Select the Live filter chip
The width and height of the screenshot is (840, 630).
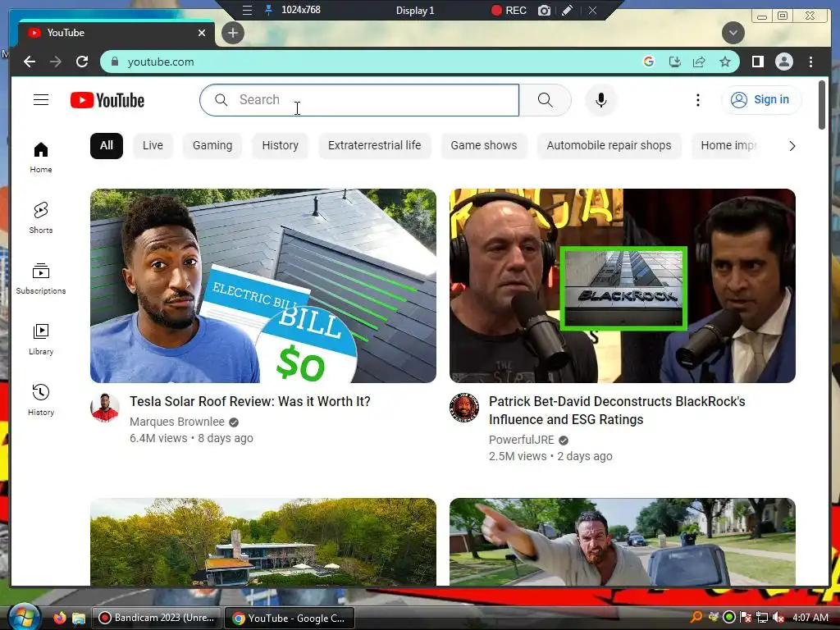click(x=153, y=146)
